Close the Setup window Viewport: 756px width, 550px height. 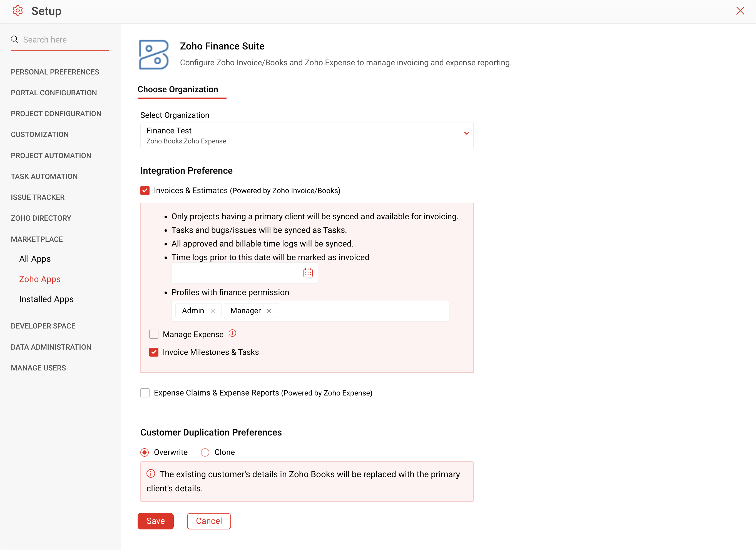pyautogui.click(x=740, y=11)
